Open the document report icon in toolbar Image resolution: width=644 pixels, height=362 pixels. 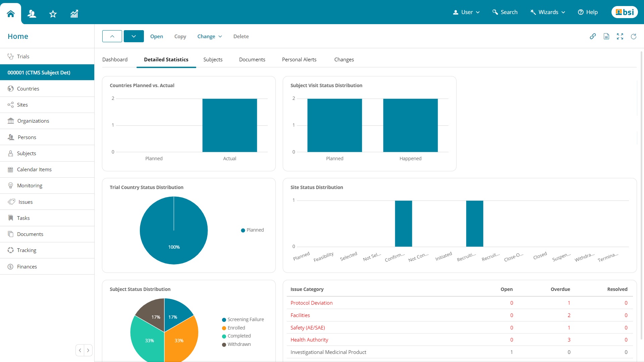[x=606, y=36]
